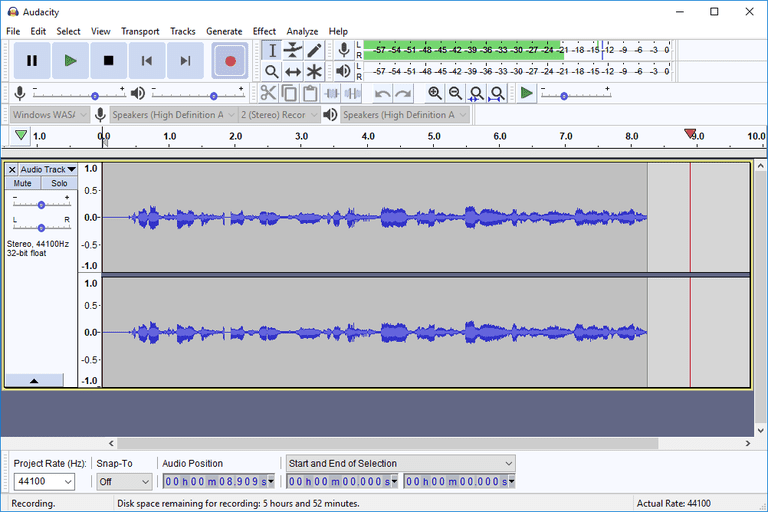Open the Generate menu
Screen dimensions: 768x512
pyautogui.click(x=224, y=31)
